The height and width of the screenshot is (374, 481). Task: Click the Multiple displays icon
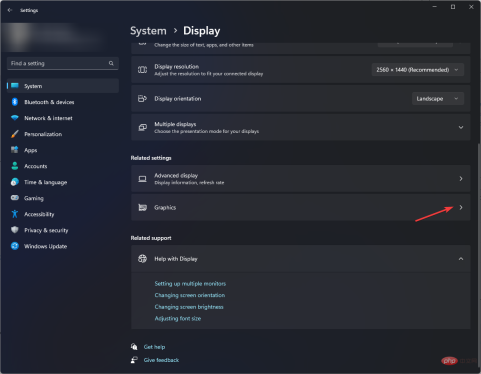coord(142,127)
